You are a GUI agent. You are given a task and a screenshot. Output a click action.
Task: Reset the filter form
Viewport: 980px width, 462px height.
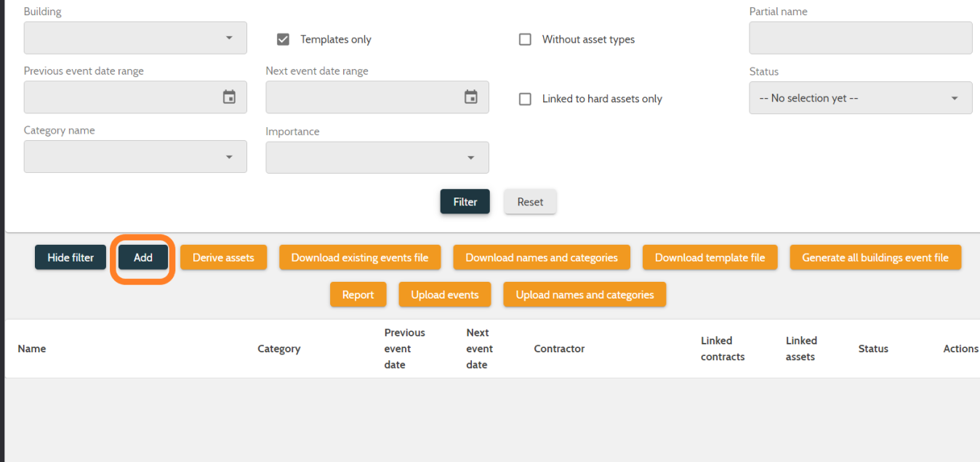click(x=530, y=201)
